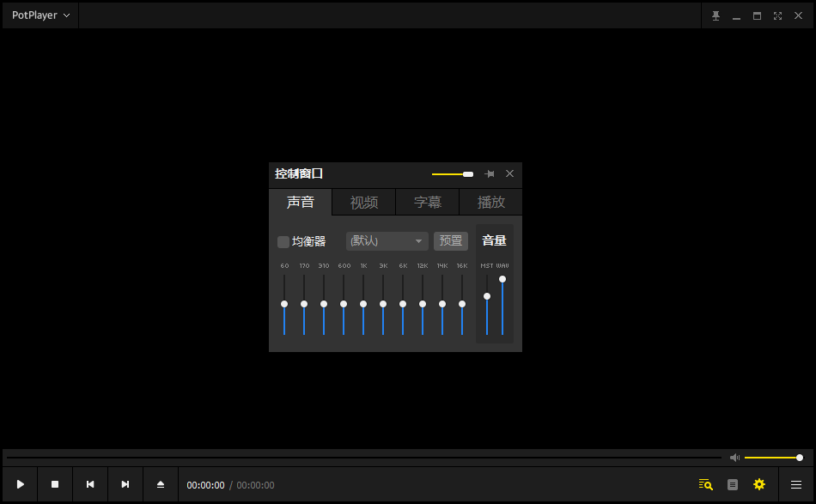Click the Play button
The image size is (816, 504).
pos(21,484)
